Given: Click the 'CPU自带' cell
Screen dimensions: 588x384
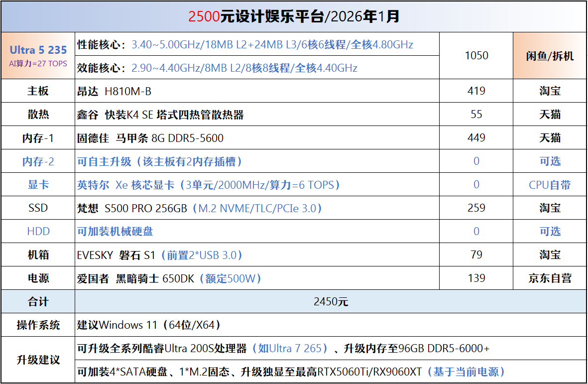Looking at the screenshot, I should 550,184.
